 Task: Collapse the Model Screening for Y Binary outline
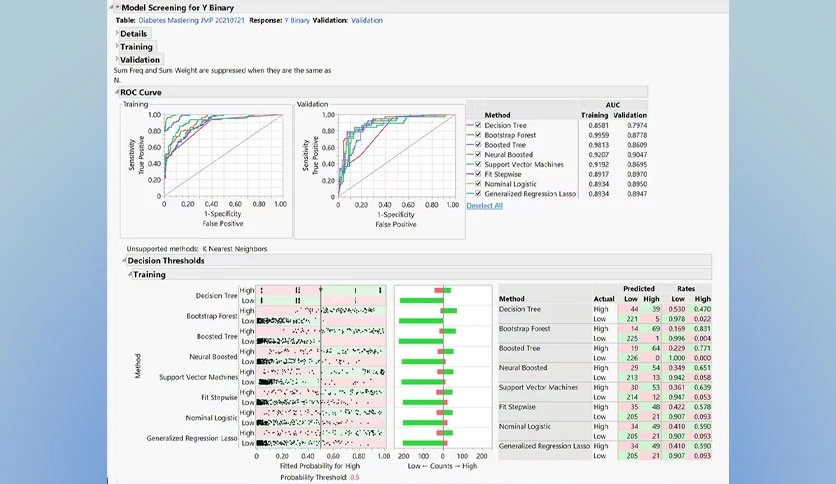112,7
